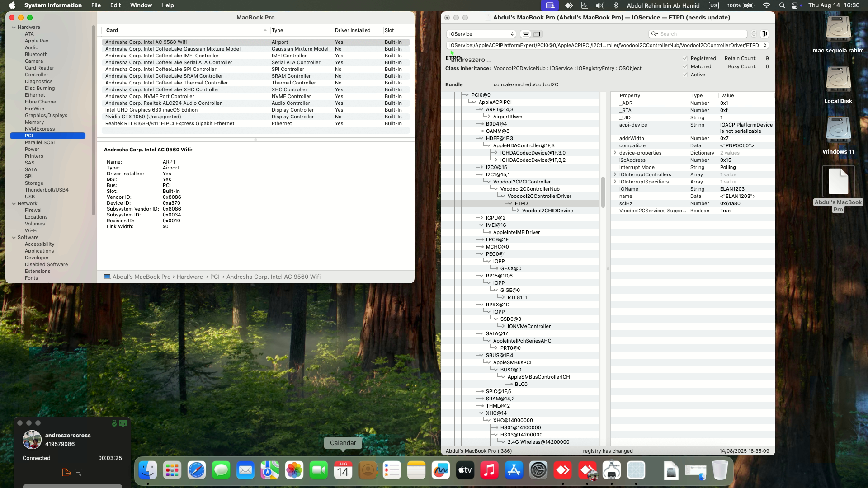Open Calendar from the Dock
The image size is (868, 488).
[x=343, y=470]
